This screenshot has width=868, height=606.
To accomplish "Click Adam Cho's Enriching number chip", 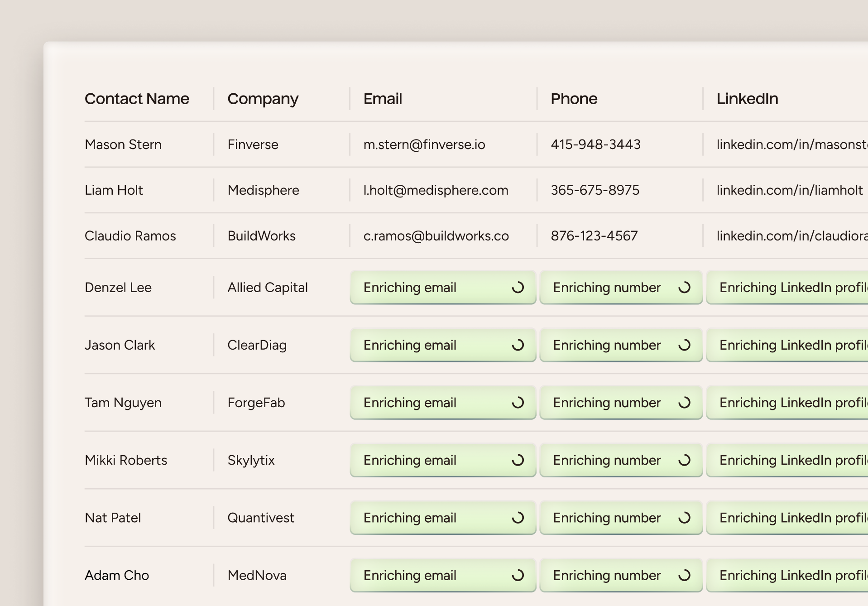I will [x=621, y=575].
